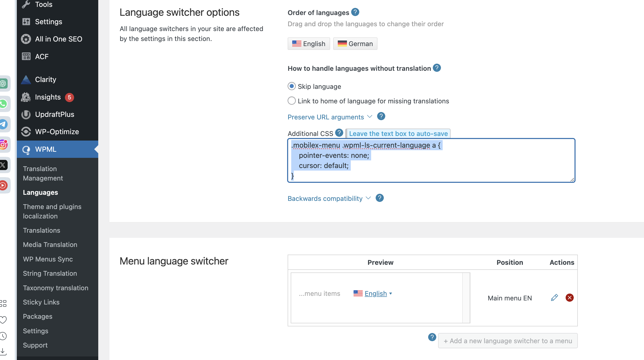Open String Translation page
Image resolution: width=644 pixels, height=360 pixels.
[x=50, y=273]
